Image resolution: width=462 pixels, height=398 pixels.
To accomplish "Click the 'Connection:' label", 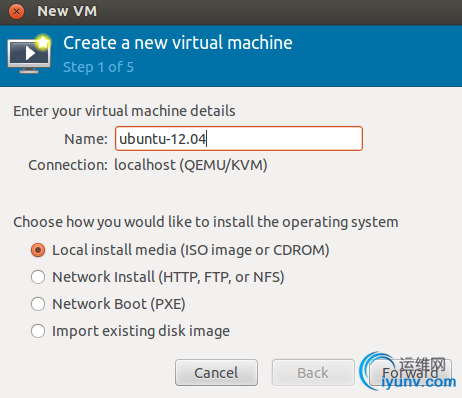I will [x=68, y=165].
